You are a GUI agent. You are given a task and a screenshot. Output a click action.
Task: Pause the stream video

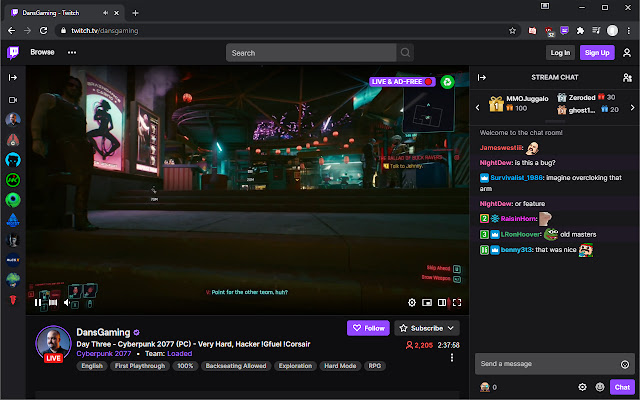click(x=38, y=302)
